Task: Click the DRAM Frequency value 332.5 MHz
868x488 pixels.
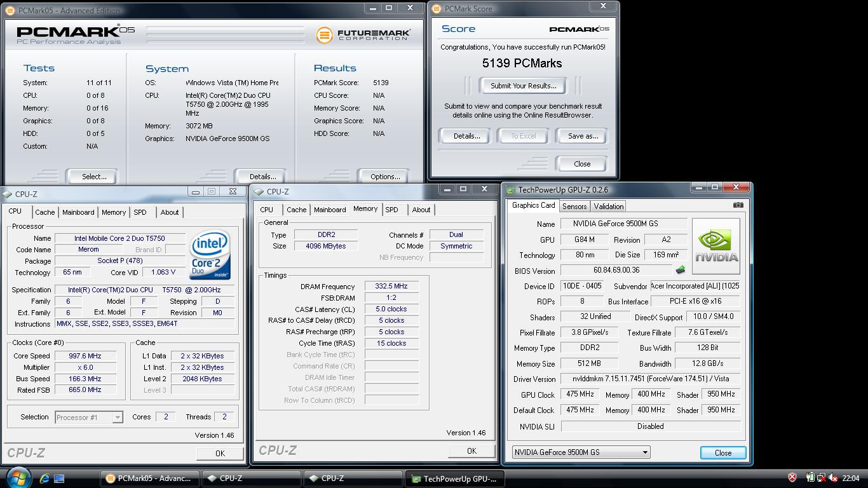Action: point(391,286)
